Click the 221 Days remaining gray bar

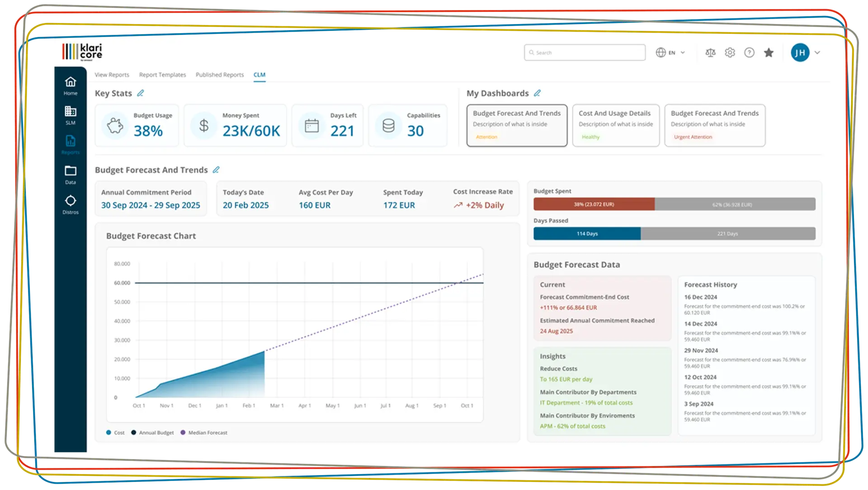728,233
